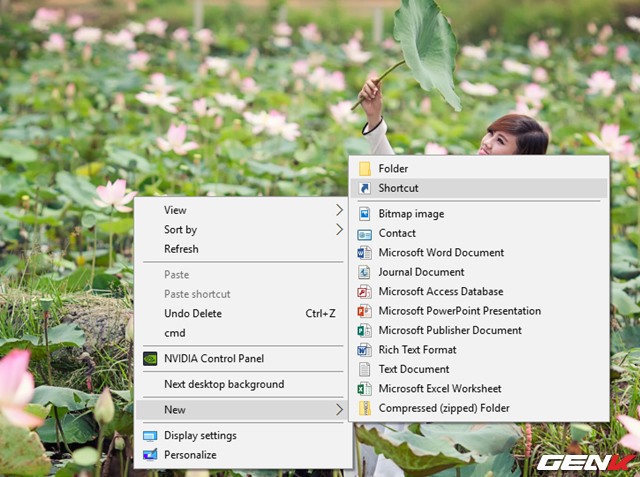Choose Journal Document from the submenu
Image resolution: width=640 pixels, height=477 pixels.
coord(479,272)
